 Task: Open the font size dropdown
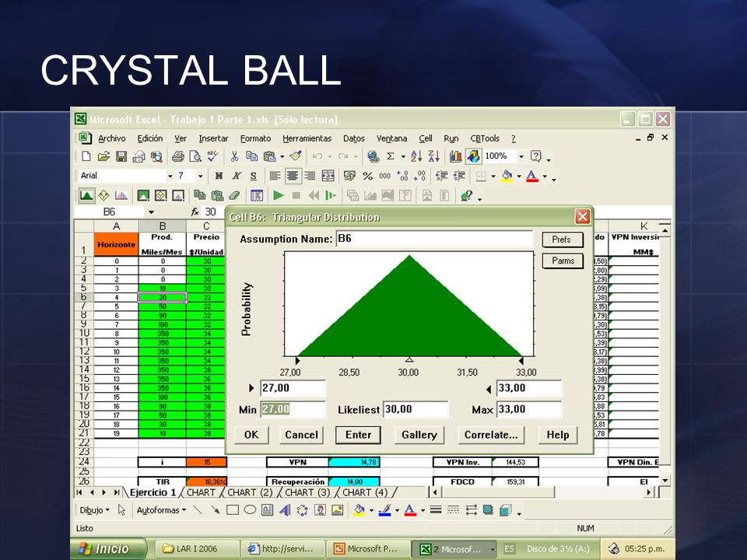point(201,177)
